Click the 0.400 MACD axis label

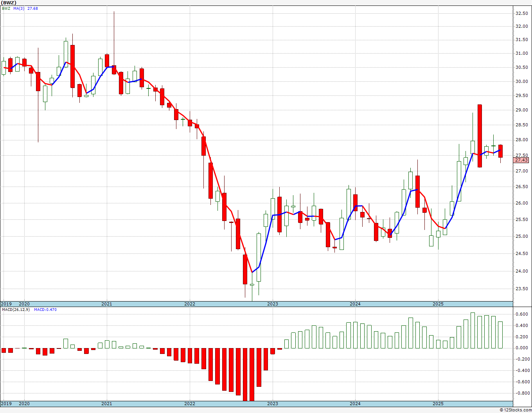point(521,325)
